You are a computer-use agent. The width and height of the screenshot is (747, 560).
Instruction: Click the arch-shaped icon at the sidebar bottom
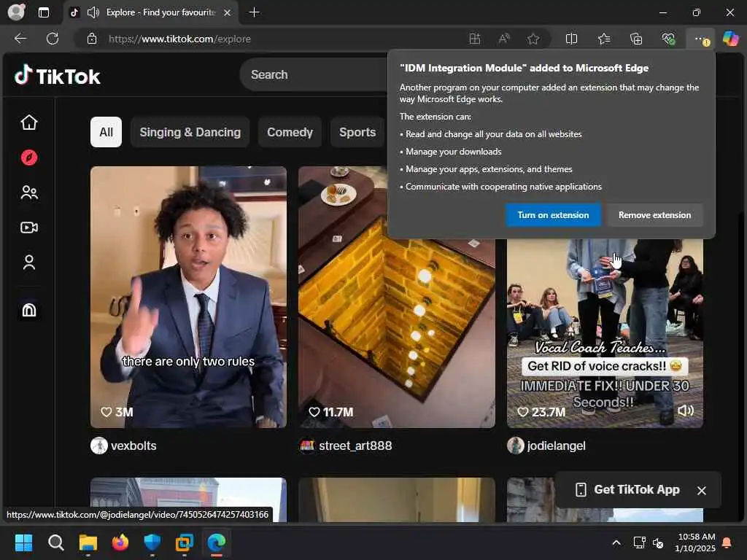click(x=29, y=310)
